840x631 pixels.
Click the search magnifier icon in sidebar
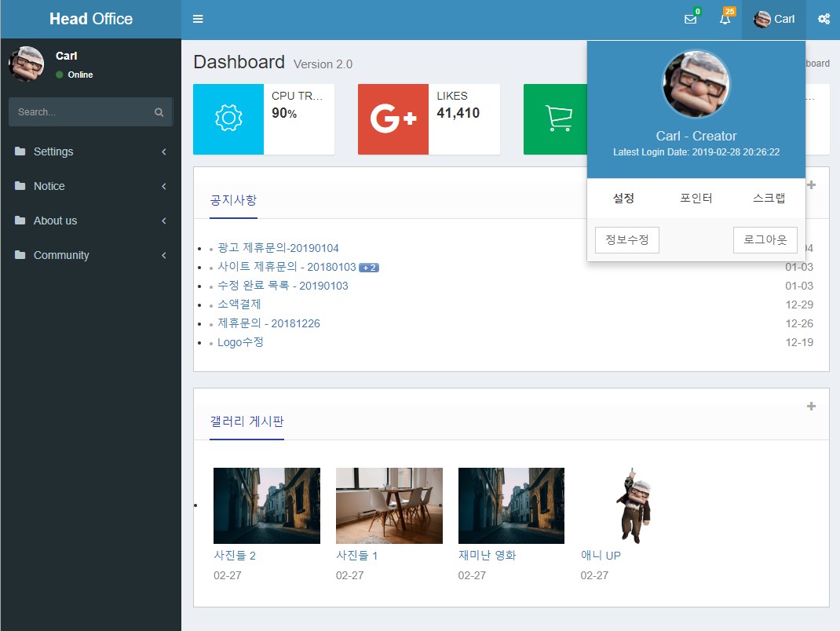(159, 112)
